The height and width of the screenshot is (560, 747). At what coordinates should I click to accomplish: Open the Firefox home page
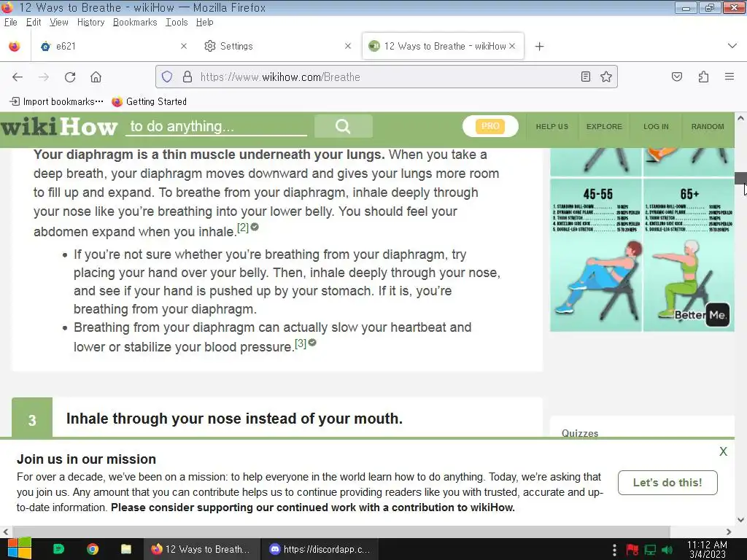click(x=96, y=77)
